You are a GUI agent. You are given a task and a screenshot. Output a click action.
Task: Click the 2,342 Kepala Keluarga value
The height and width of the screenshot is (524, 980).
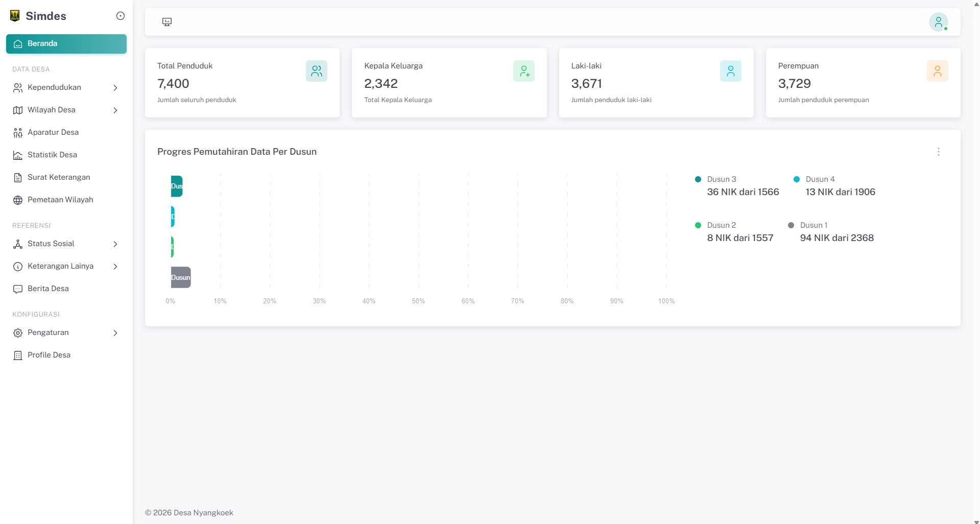(x=381, y=84)
